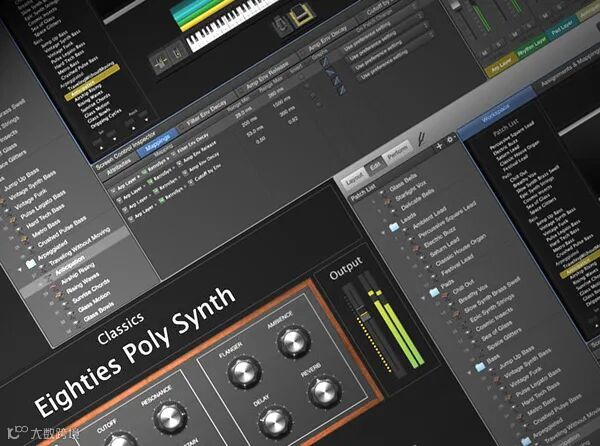Click the patch icon beside Starlight Vox

coord(387,200)
